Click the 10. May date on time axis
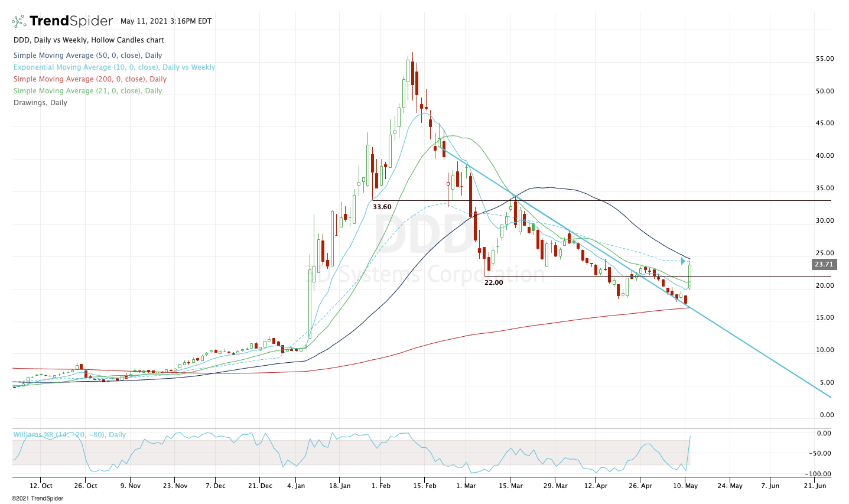 pyautogui.click(x=685, y=486)
